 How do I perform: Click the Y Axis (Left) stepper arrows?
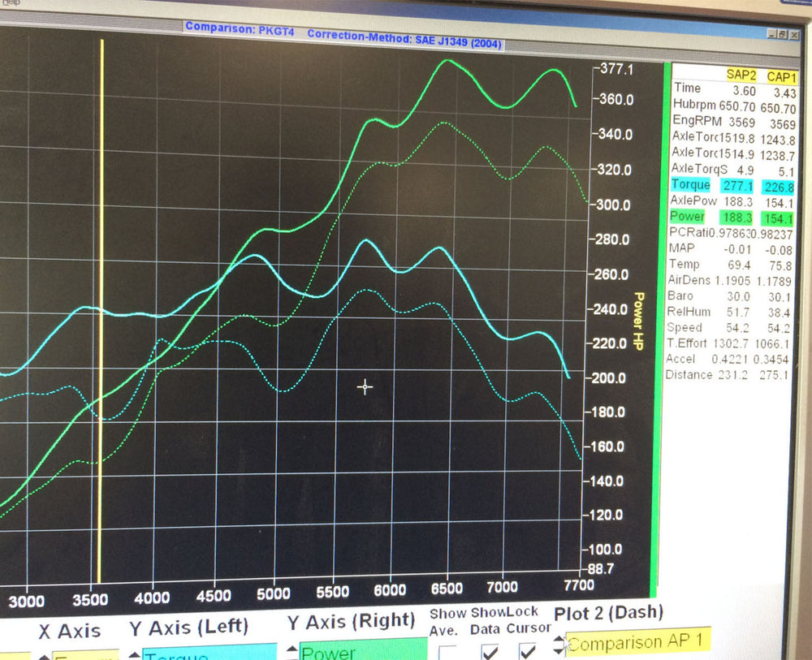point(134,654)
